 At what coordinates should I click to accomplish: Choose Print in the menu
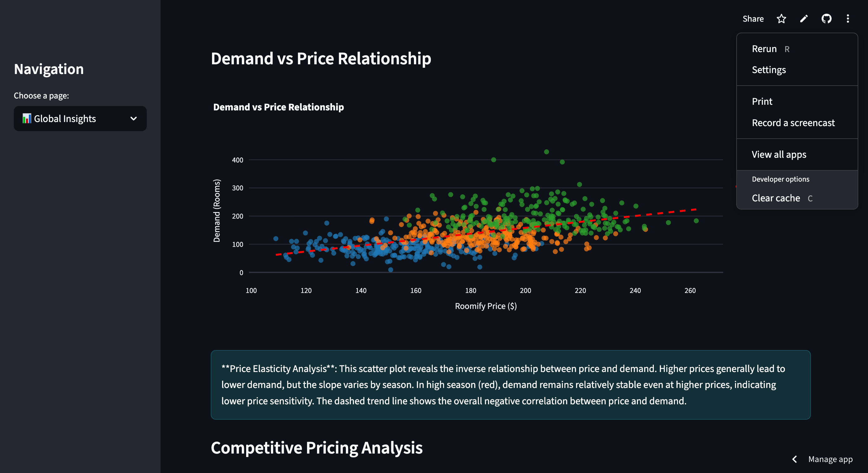pos(762,102)
